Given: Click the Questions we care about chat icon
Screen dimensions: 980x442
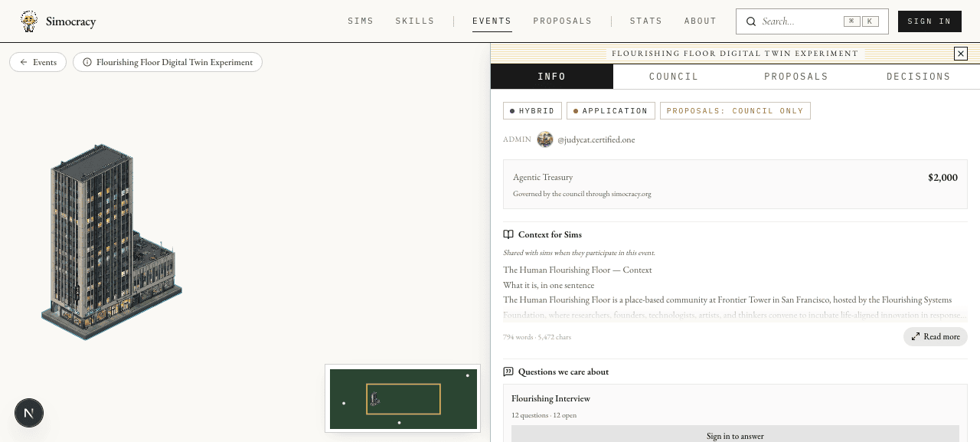Looking at the screenshot, I should (x=508, y=372).
